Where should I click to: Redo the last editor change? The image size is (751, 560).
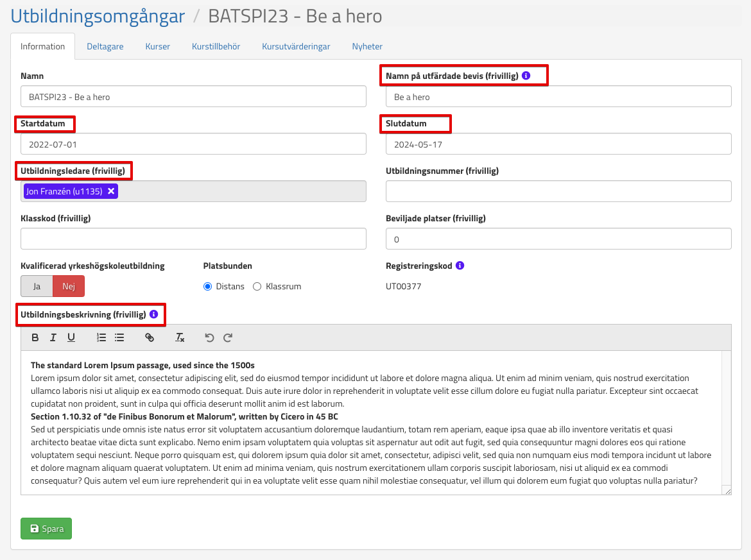227,337
